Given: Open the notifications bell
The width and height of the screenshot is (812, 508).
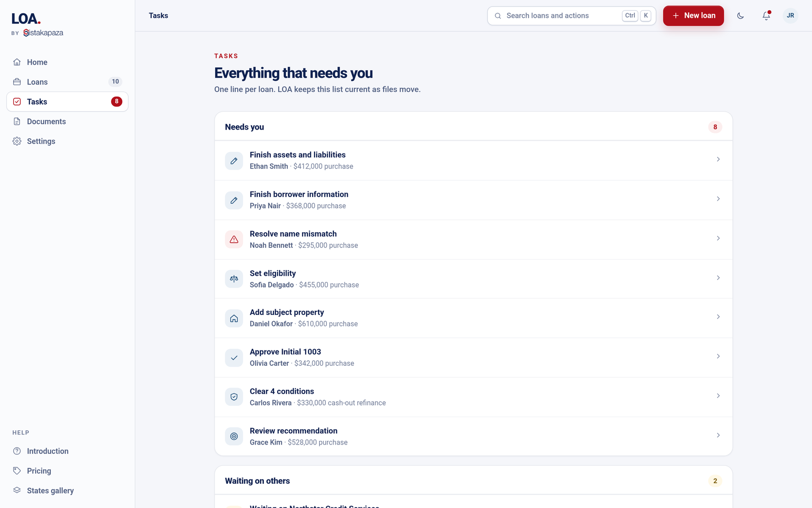Looking at the screenshot, I should pos(766,16).
